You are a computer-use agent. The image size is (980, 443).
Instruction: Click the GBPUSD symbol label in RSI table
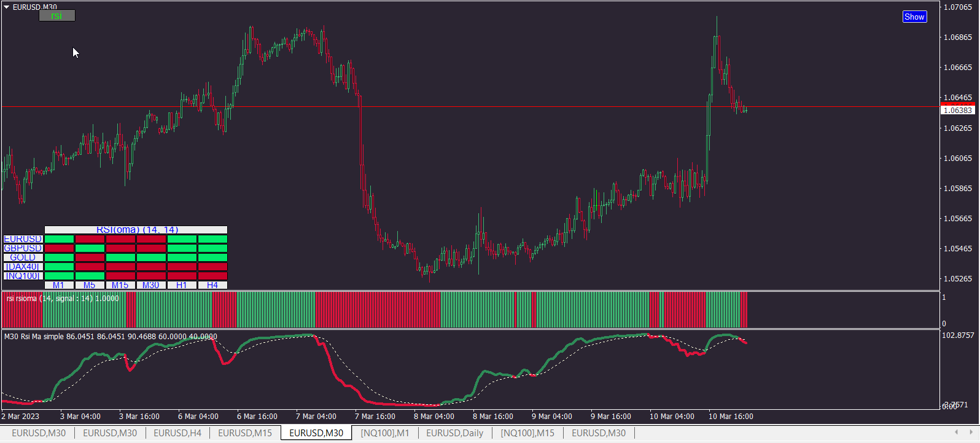23,248
